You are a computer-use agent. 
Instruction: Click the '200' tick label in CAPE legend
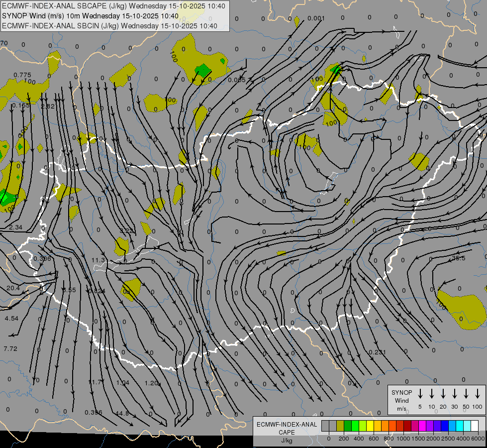tap(344, 439)
